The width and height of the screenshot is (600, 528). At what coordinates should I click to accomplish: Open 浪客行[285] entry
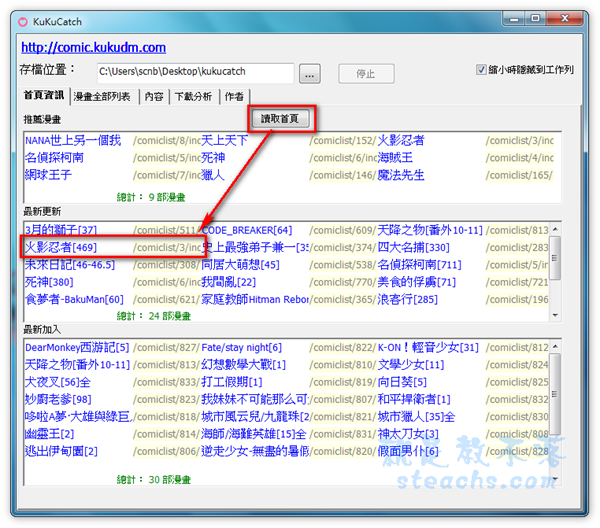(x=408, y=299)
